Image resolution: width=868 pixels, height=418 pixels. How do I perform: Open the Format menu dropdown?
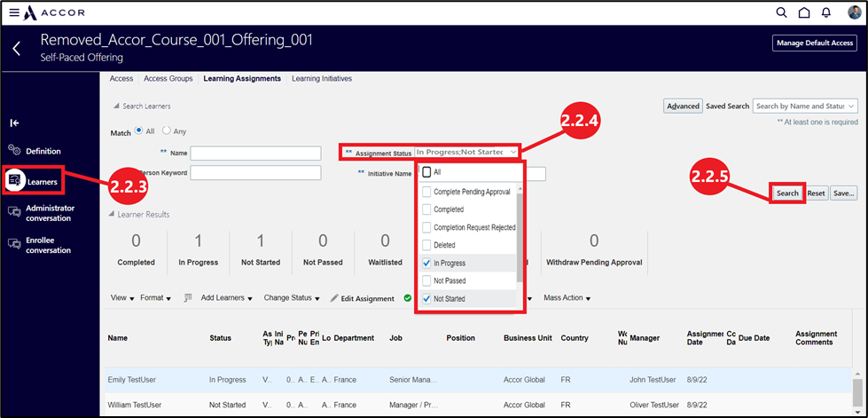pyautogui.click(x=155, y=297)
